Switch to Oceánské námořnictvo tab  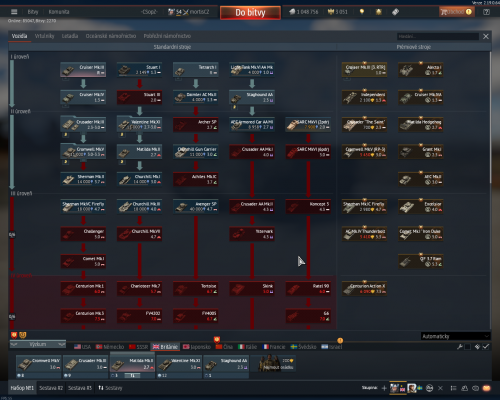pyautogui.click(x=111, y=36)
